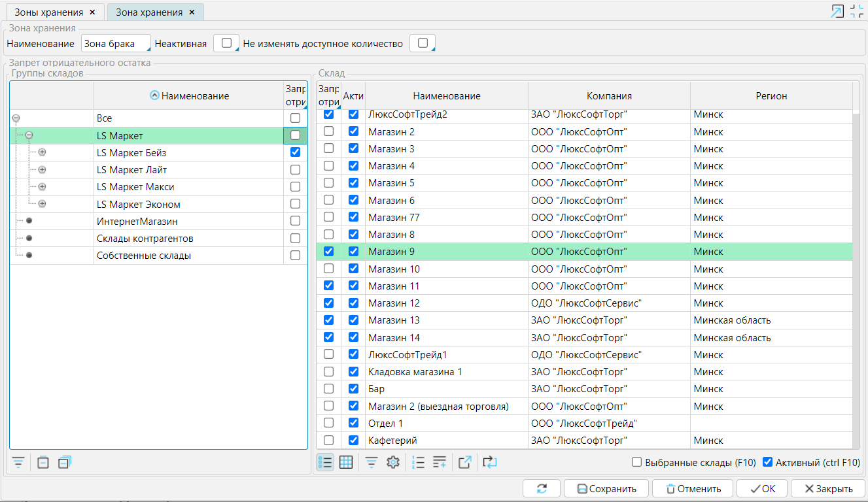Screen dimensions: 868x502
Task: Close the Зона хранения tab
Action: point(192,12)
